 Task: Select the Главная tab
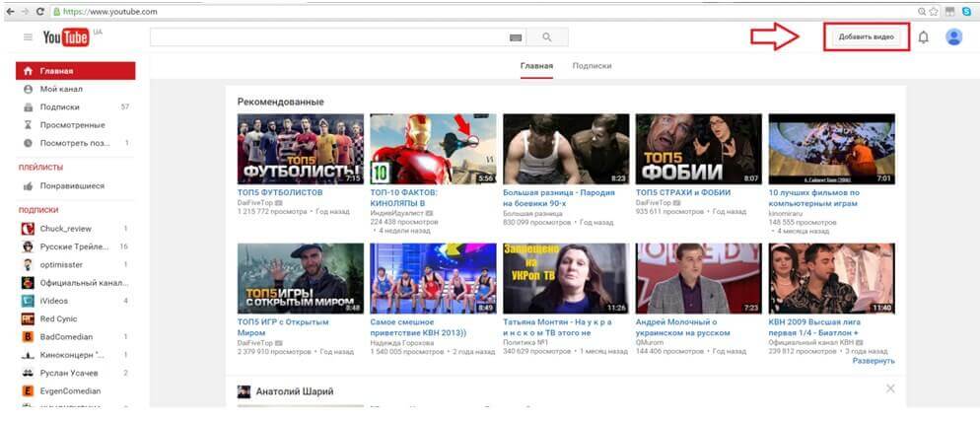click(x=536, y=66)
